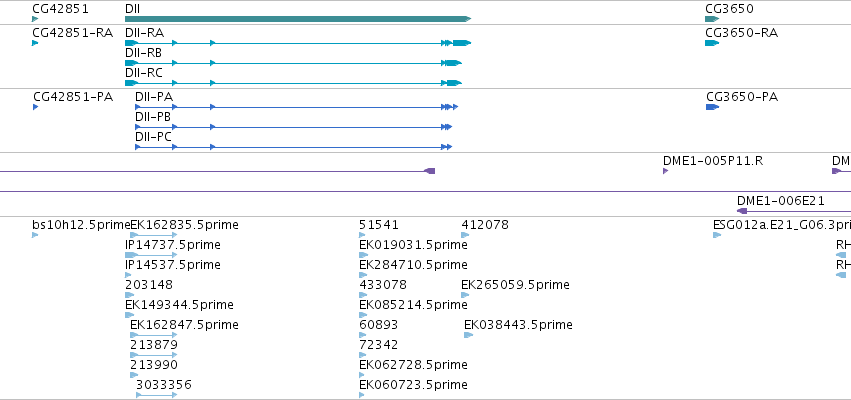Select the bs10h12.5prime EST marker

[x=35, y=235]
